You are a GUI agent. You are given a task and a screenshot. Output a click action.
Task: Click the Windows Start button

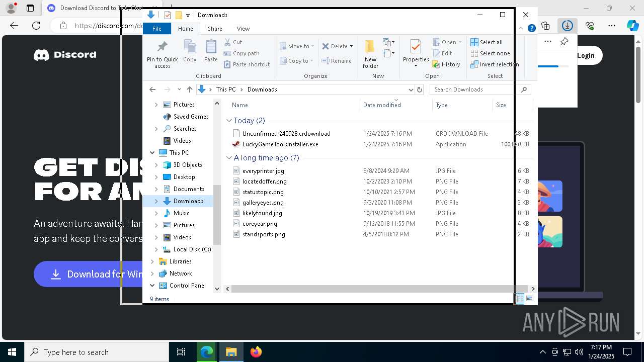tap(12, 352)
